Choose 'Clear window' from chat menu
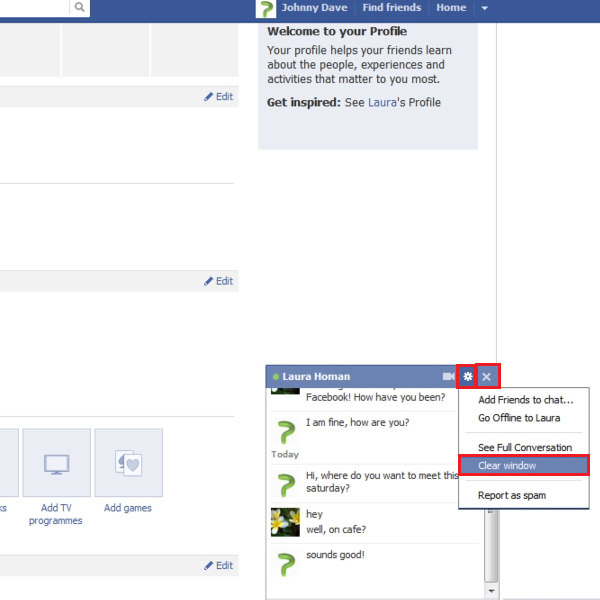 point(524,465)
